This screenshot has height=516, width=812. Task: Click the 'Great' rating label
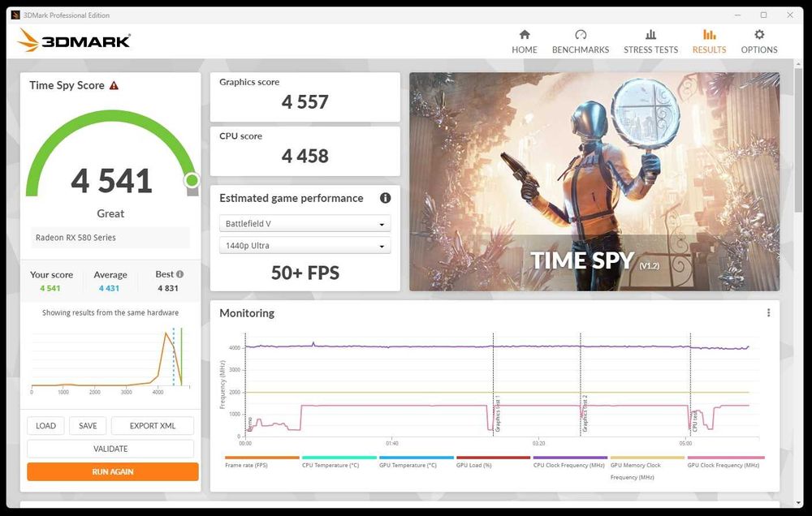[110, 213]
